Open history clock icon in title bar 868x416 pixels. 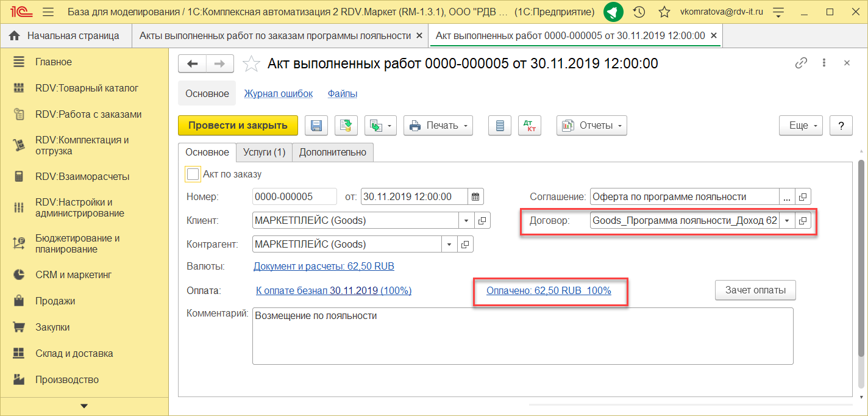(639, 12)
